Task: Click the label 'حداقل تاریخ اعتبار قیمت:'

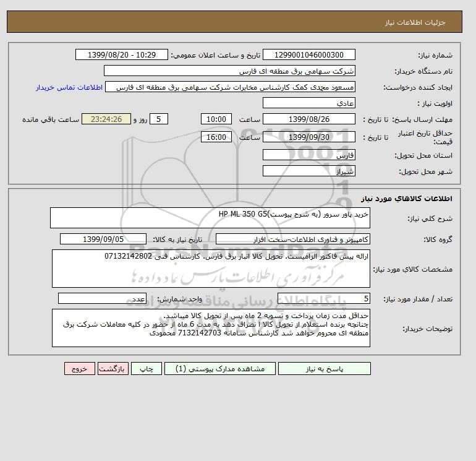Action: pyautogui.click(x=425, y=137)
